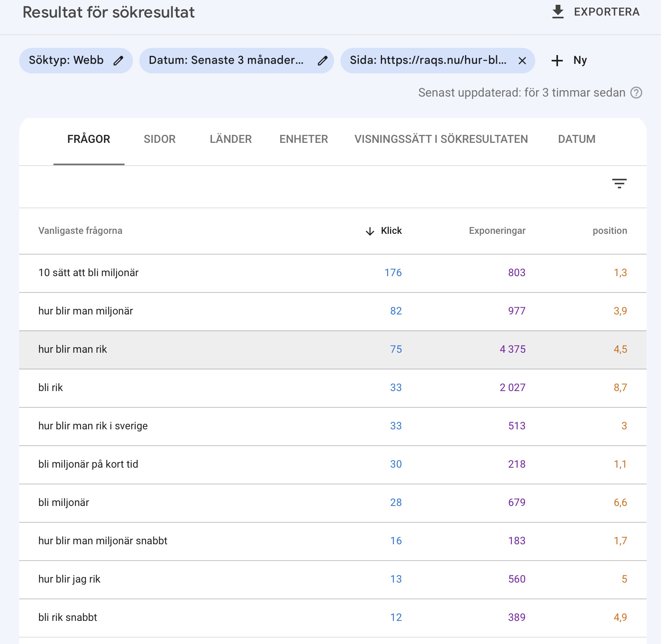Sort table by Exponeringar column
Image resolution: width=661 pixels, height=644 pixels.
tap(497, 231)
